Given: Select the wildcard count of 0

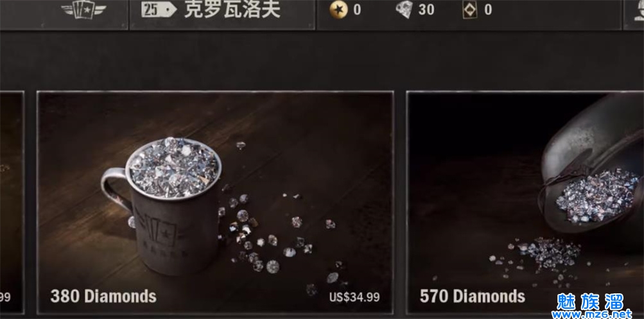Looking at the screenshot, I should pyautogui.click(x=488, y=10).
